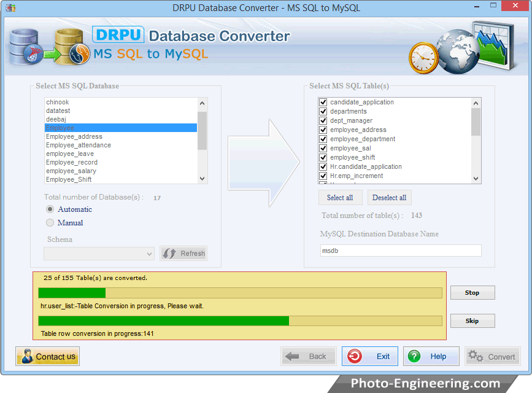
Task: Click the Convert button label
Action: click(x=501, y=357)
